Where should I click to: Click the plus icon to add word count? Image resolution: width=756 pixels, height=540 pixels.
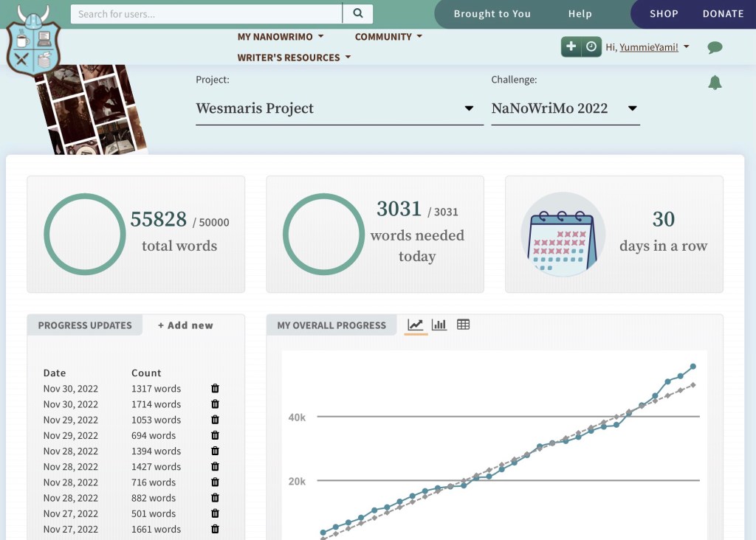(571, 46)
